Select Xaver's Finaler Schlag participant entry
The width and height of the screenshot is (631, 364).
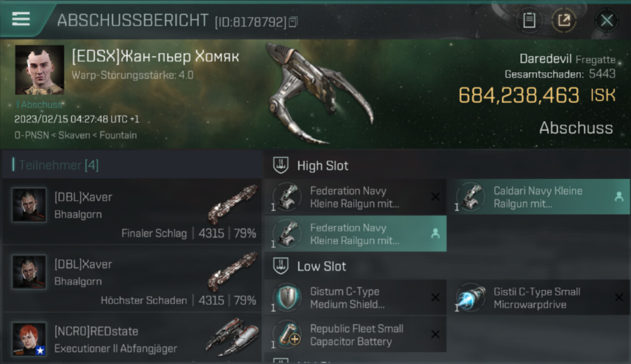click(132, 212)
